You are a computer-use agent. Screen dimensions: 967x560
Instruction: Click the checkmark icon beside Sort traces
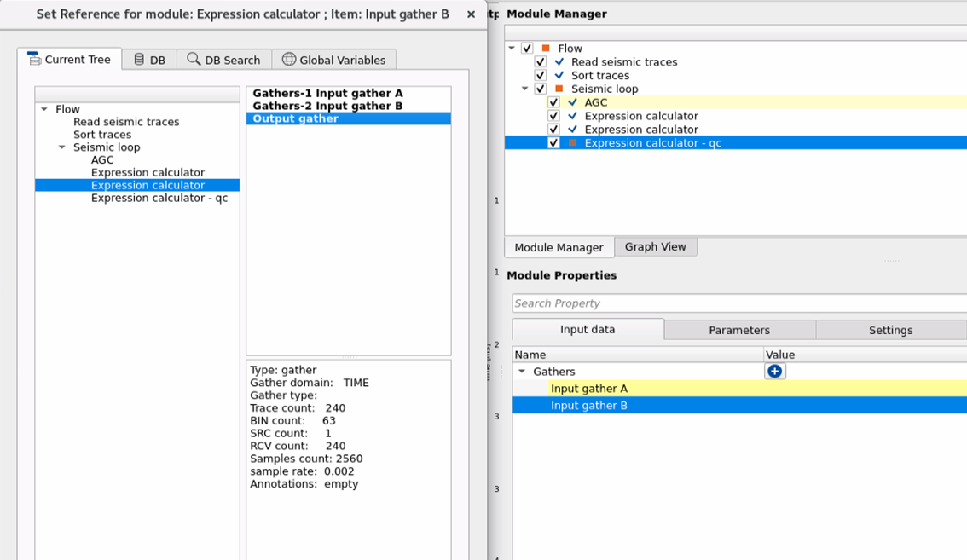(559, 76)
